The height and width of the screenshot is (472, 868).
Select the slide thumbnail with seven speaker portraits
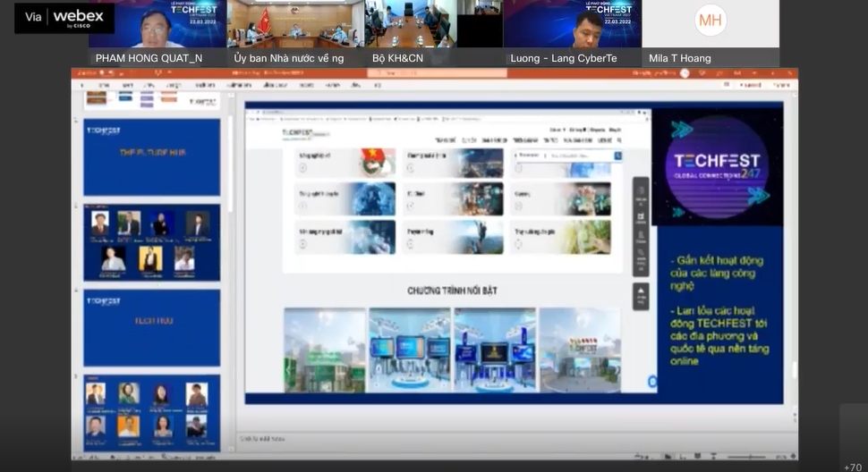152,242
